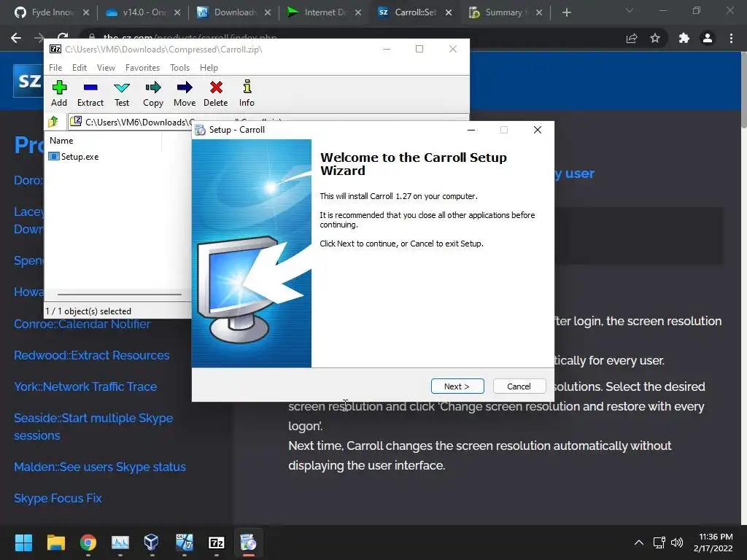The image size is (747, 560).
Task: Open the Carroll Setup installer taskbar icon
Action: [248, 542]
